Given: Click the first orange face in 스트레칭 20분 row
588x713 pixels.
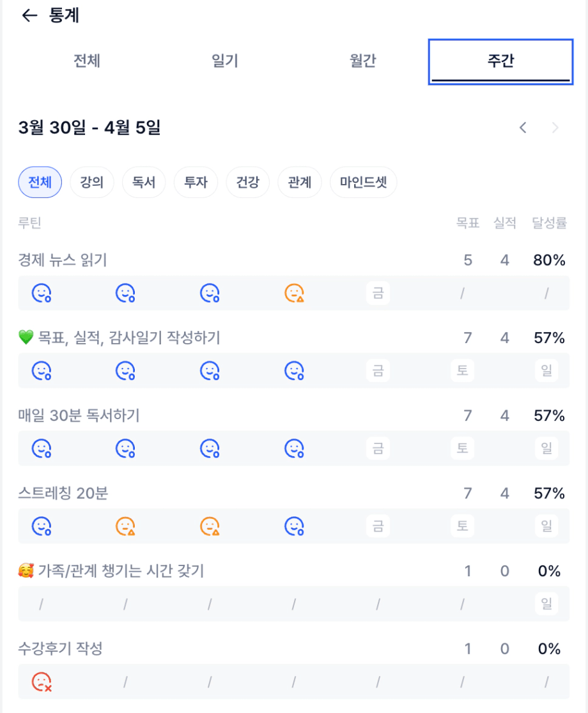Looking at the screenshot, I should coord(126,526).
